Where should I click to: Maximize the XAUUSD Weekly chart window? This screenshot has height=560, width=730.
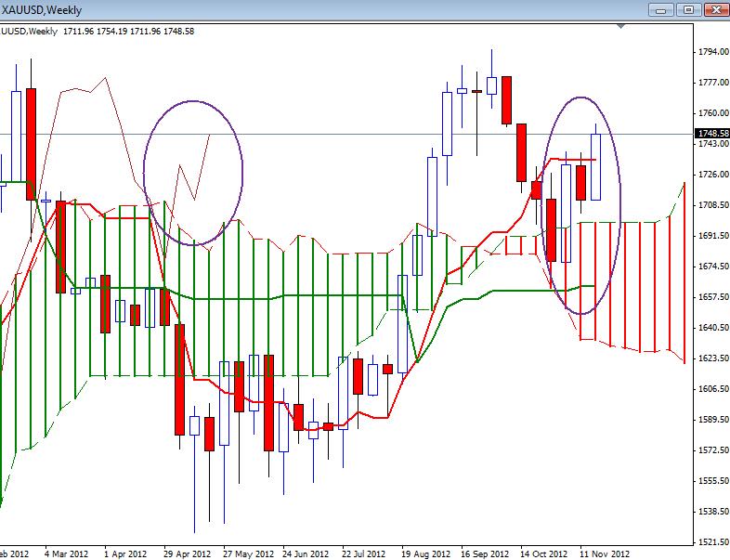(x=688, y=10)
